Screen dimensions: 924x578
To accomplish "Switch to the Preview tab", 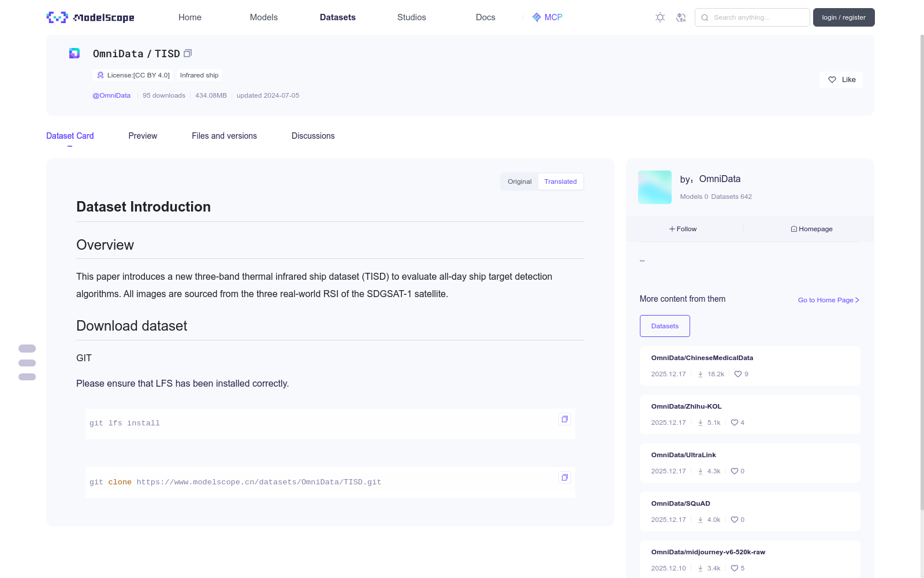I will pos(143,136).
